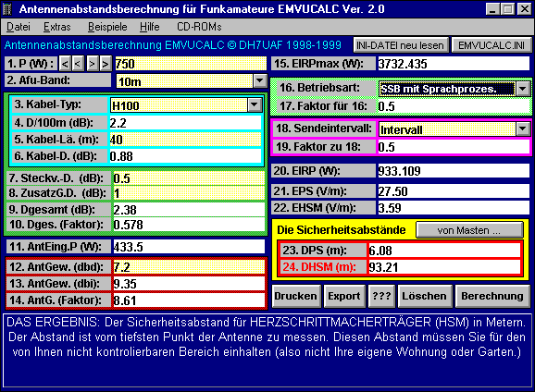
Task: Open the CD-ROMs menu
Action: pos(199,27)
